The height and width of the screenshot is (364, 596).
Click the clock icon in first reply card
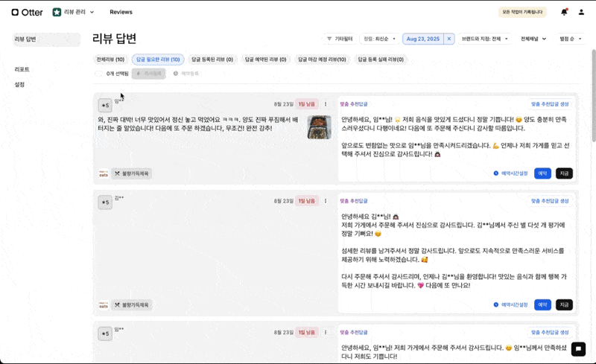point(495,173)
